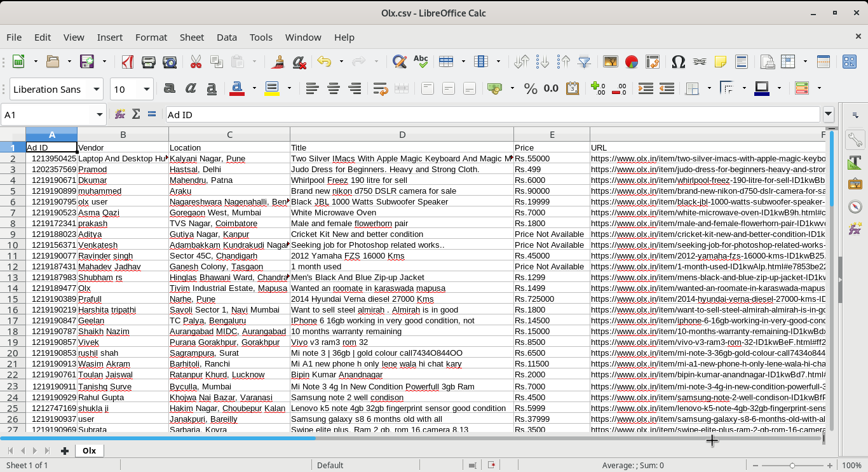Click the Cut scissors icon
Screen dimensions: 868x472
coord(196,62)
